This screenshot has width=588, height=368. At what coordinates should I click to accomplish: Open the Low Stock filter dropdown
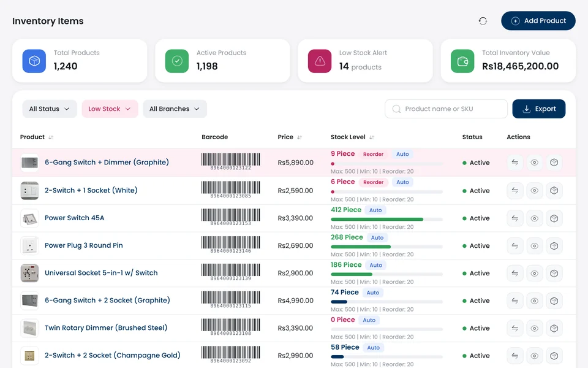coord(110,109)
